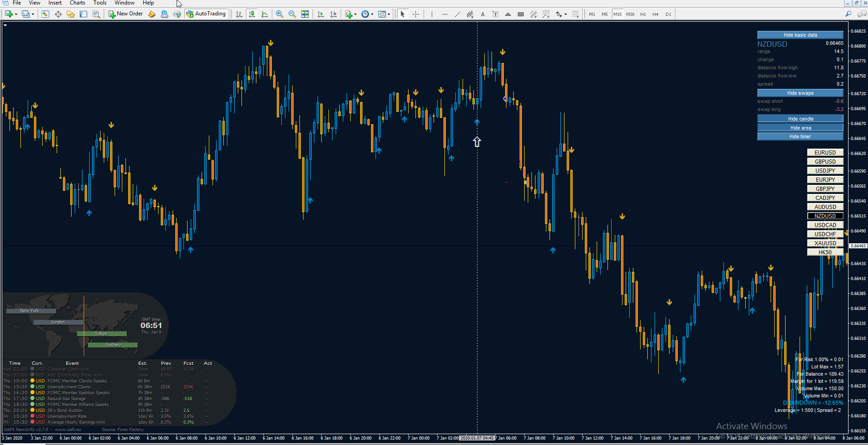This screenshot has height=445, width=868.
Task: Open the search magnifier icon
Action: (848, 14)
